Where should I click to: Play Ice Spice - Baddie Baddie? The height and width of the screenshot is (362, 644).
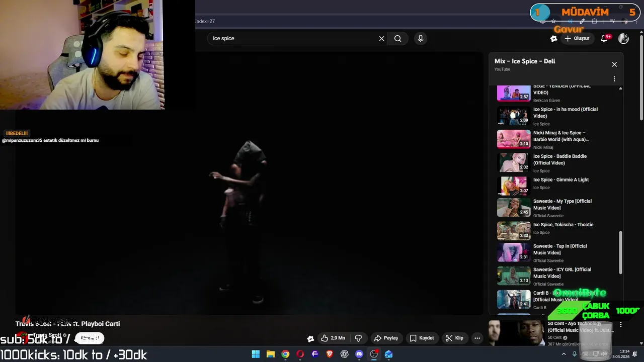click(x=560, y=159)
